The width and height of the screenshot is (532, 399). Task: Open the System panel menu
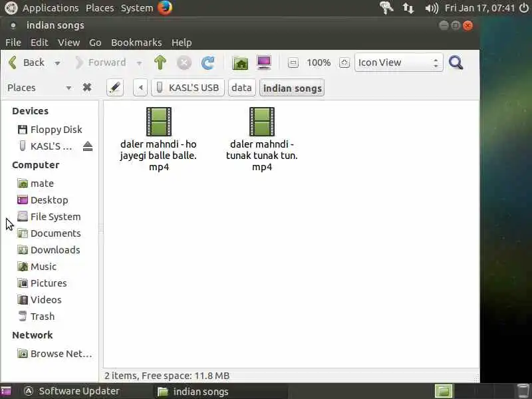click(x=137, y=7)
